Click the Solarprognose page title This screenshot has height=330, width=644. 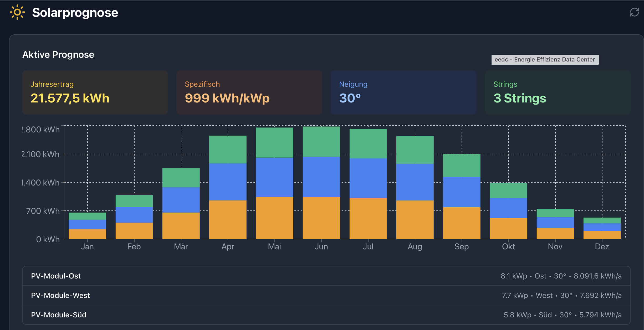(x=75, y=13)
